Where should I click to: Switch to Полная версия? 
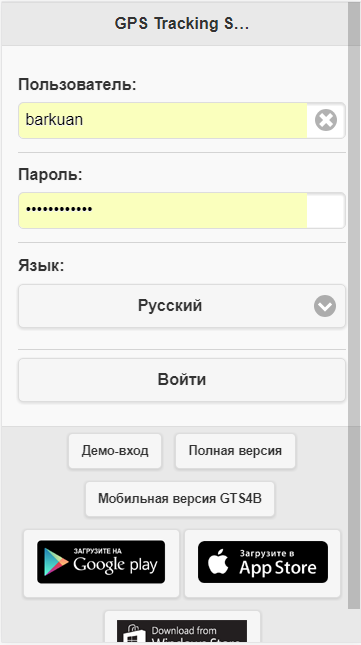pos(235,451)
